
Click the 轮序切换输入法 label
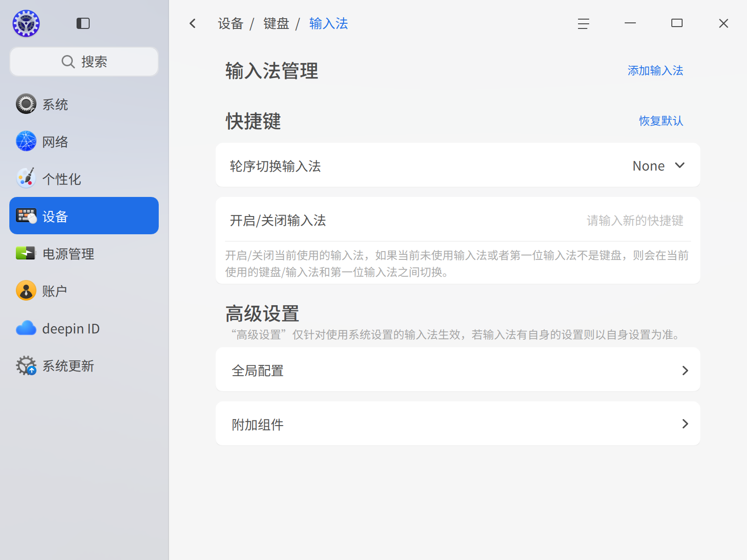[x=275, y=166]
